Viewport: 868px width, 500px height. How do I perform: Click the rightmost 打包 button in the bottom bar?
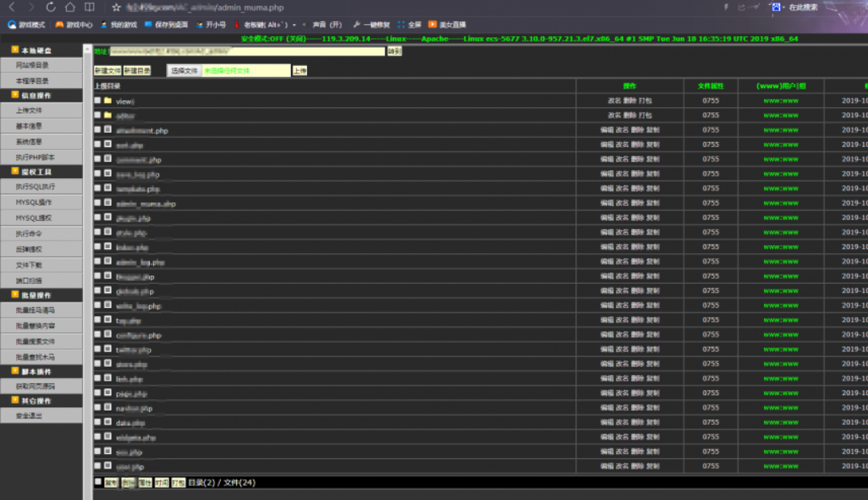(178, 483)
